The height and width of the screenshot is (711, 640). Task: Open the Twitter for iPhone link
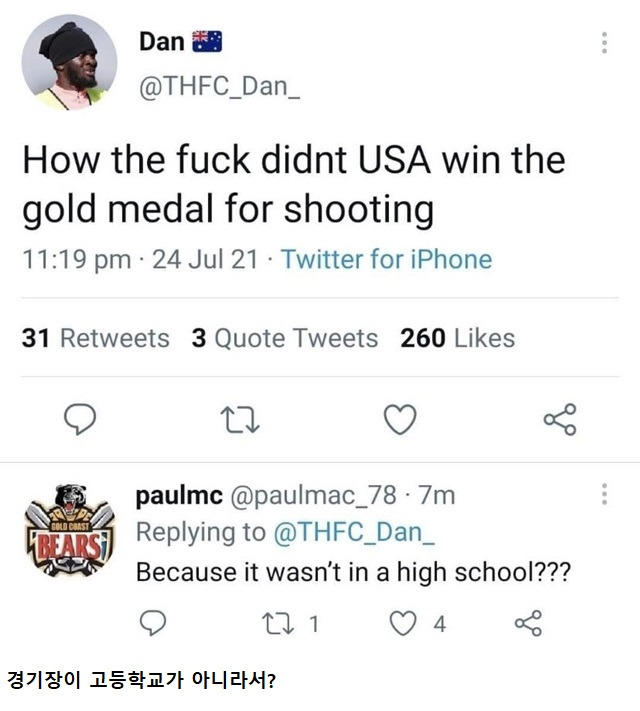click(x=386, y=259)
